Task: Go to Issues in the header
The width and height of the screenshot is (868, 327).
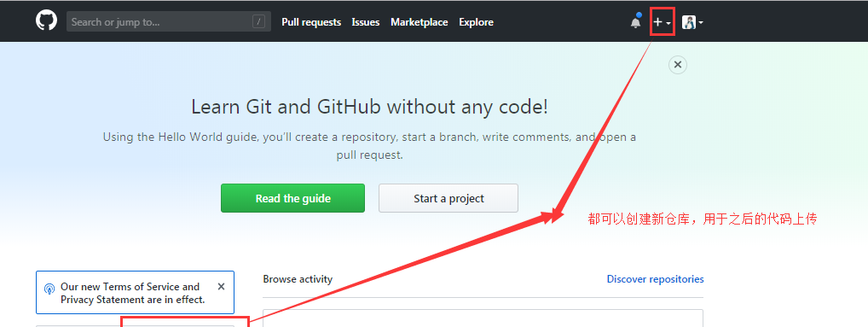Action: pyautogui.click(x=365, y=22)
